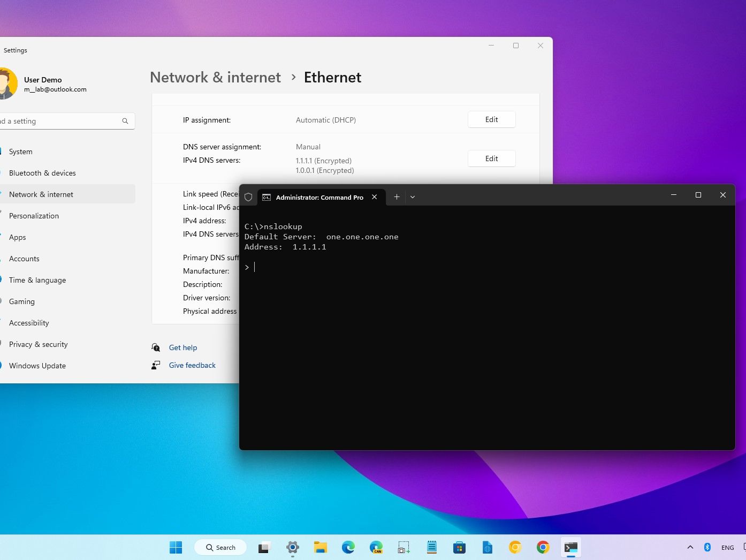This screenshot has height=560, width=746.
Task: Open Windows Update settings
Action: tap(67, 366)
